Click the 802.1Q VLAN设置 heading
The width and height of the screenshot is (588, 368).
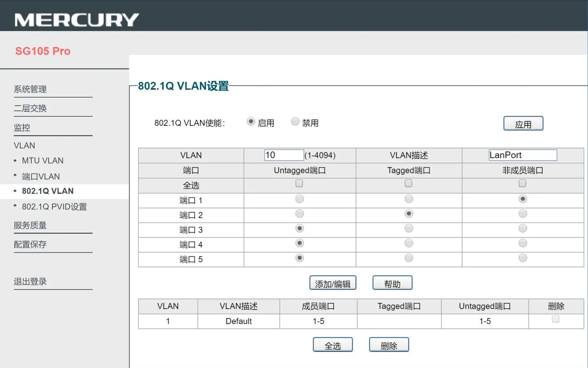pyautogui.click(x=183, y=86)
